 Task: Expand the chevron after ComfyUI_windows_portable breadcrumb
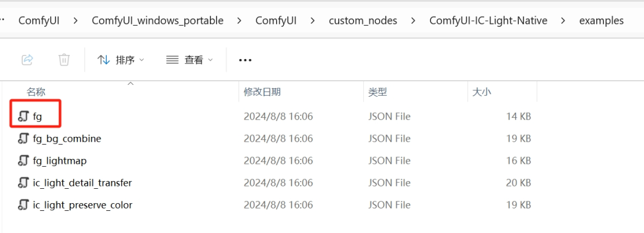pyautogui.click(x=240, y=20)
